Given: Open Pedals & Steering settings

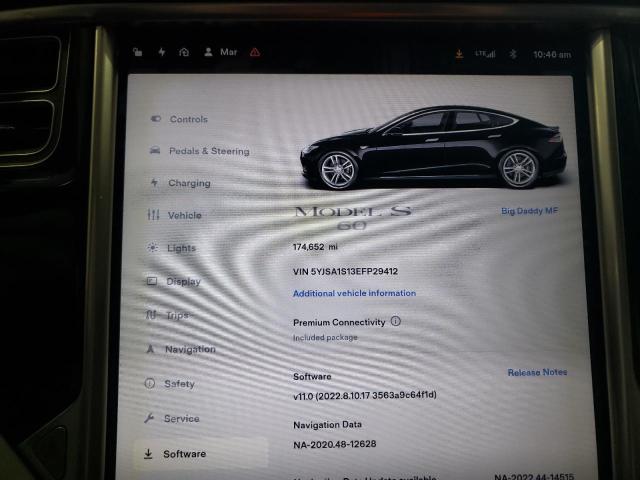Looking at the screenshot, I should [x=200, y=151].
